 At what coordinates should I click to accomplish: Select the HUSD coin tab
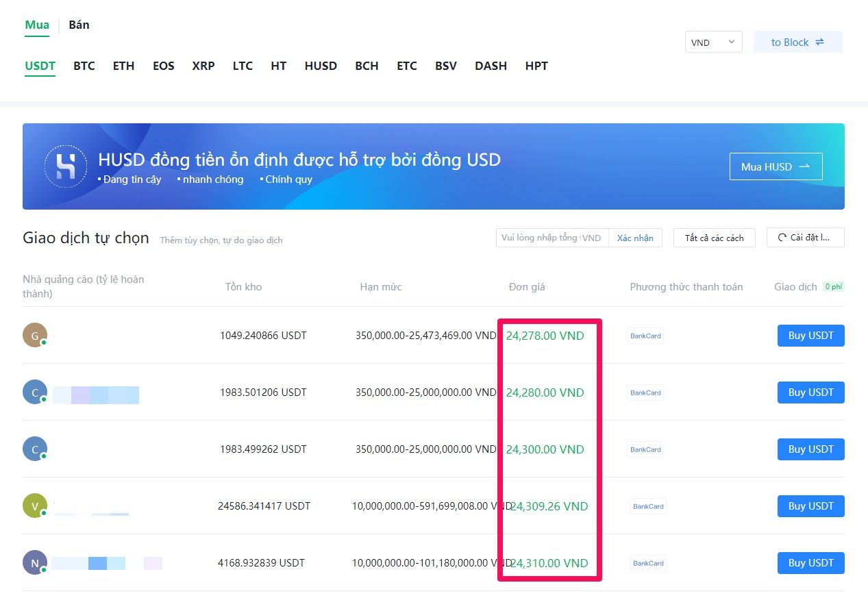(x=321, y=66)
